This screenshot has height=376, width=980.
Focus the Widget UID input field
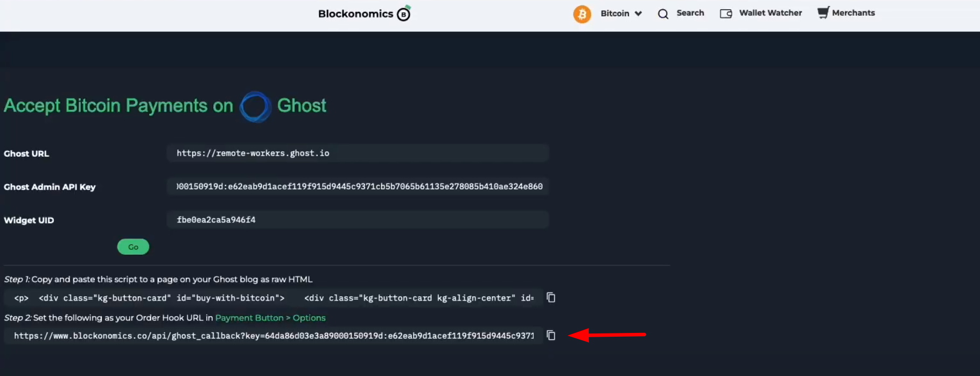pyautogui.click(x=358, y=220)
